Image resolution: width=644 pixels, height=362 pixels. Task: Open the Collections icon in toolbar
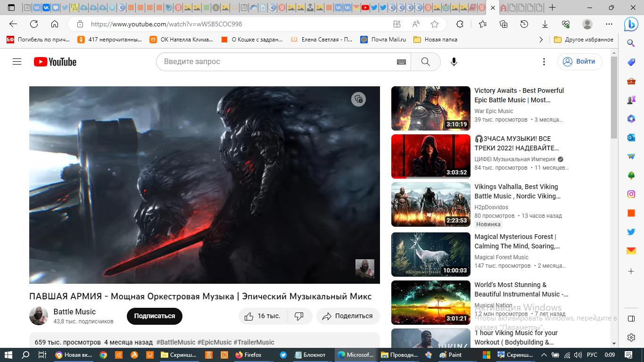pos(504,24)
